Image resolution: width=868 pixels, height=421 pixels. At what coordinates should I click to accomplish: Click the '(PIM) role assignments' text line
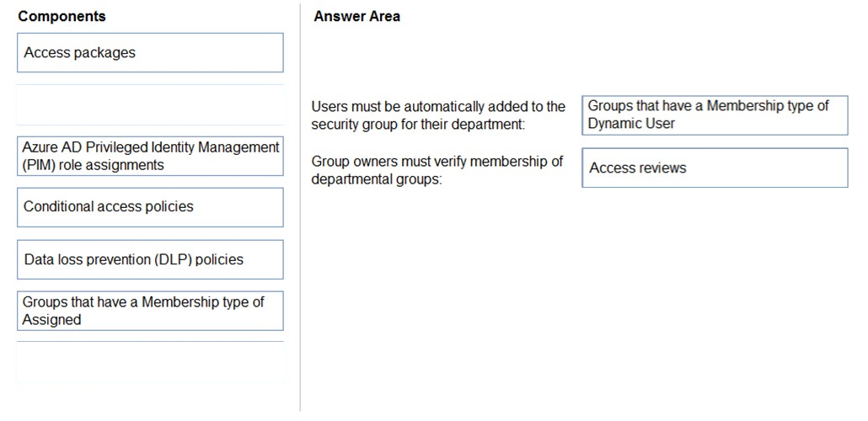click(93, 165)
